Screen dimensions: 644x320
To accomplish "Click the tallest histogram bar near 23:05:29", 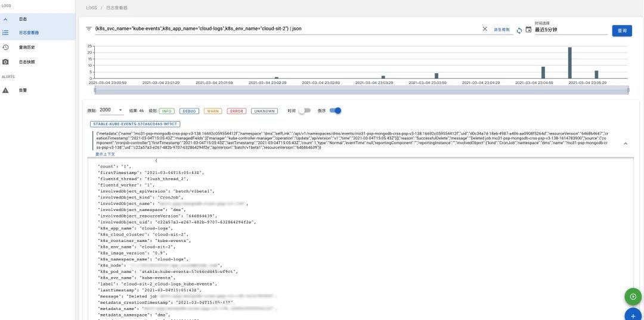I will (569, 63).
